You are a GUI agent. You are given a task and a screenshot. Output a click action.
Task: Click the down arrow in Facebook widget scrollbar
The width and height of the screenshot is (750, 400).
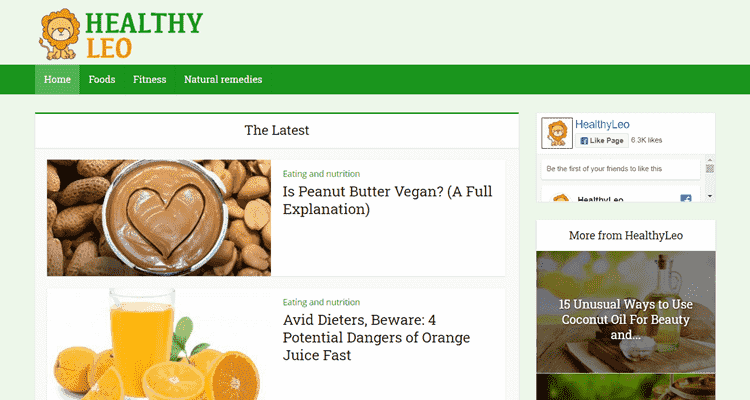click(710, 196)
